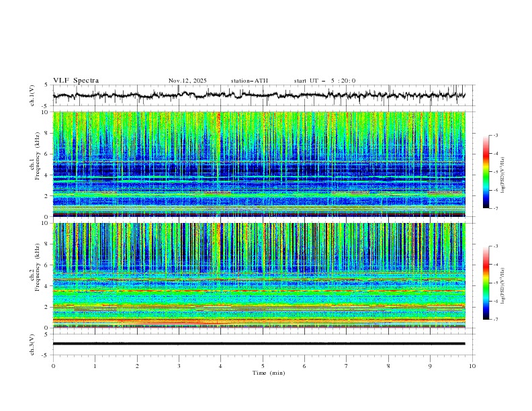Click the "5" volt tick on ch.1(V) axis
Image resolution: width=532 pixels, height=411 pixels.
[46, 85]
